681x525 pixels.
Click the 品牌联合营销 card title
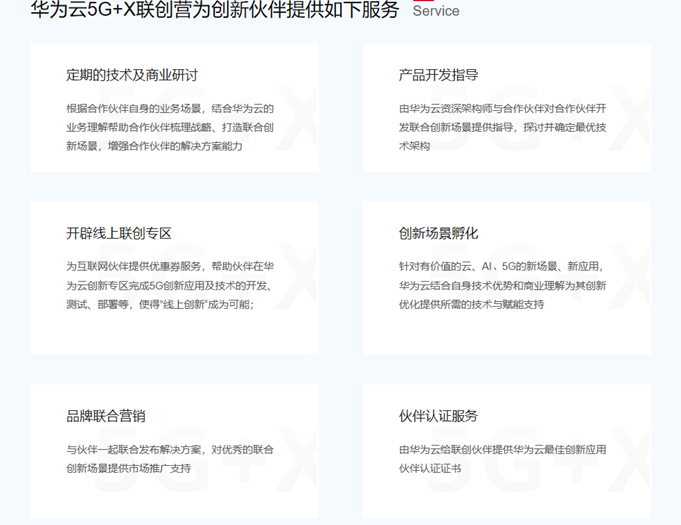coord(106,416)
